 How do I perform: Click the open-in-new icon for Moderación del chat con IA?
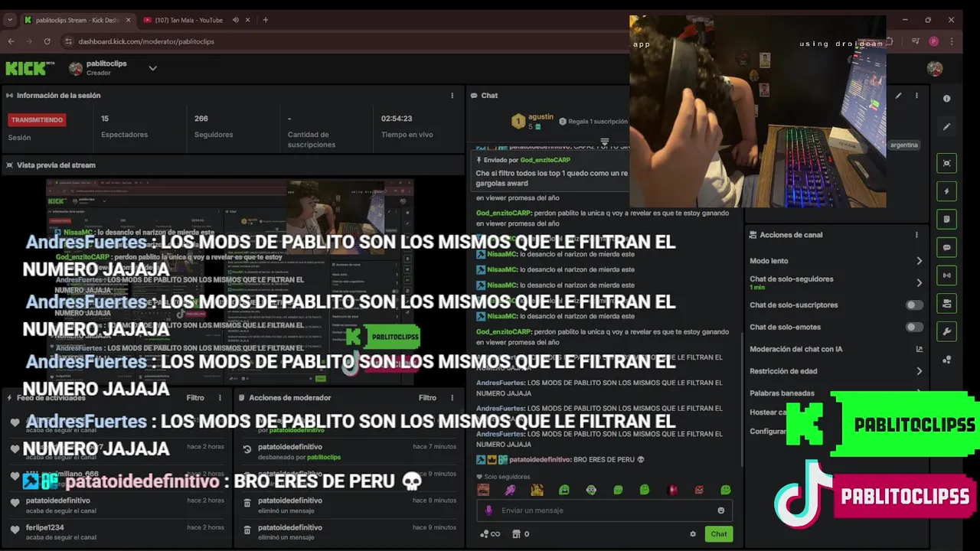click(920, 349)
